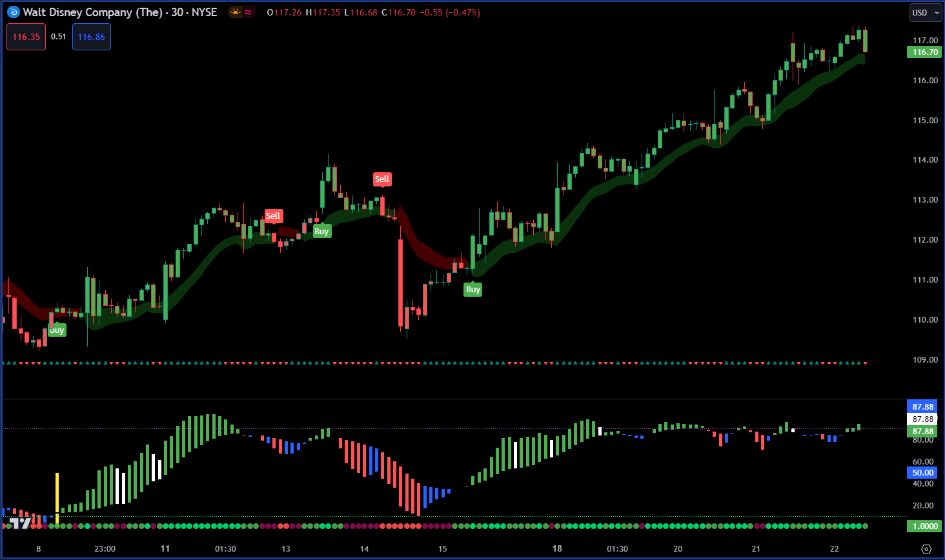Click the Disney symbol logo icon
The image size is (945, 560).
[x=13, y=12]
